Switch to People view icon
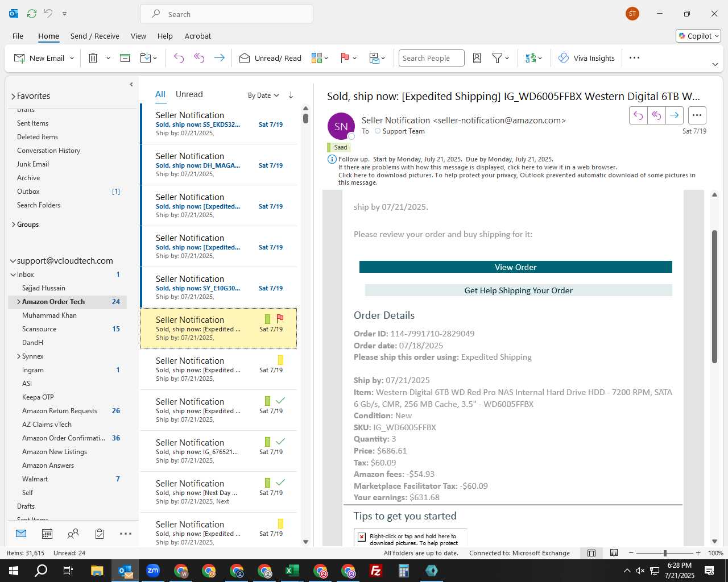Screen dimensions: 728x582 [73, 534]
